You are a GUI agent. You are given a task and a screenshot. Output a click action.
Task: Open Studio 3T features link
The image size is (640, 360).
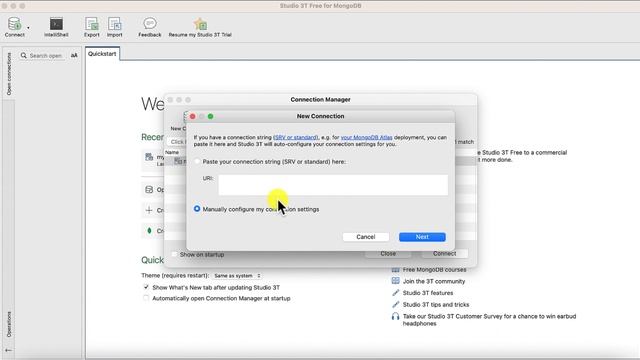(x=428, y=293)
